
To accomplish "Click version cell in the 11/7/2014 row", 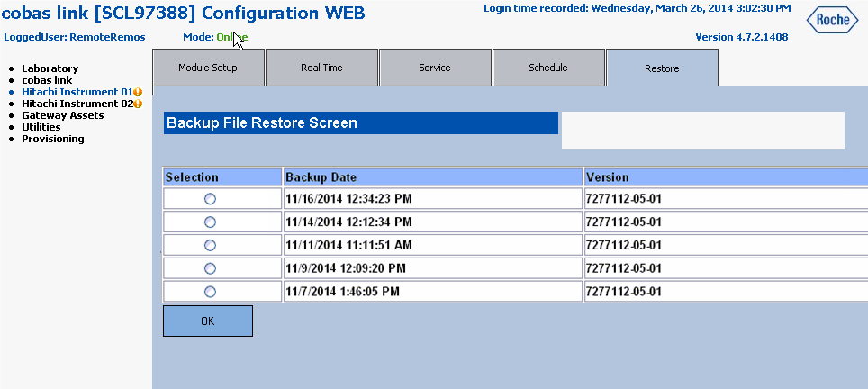I will [x=726, y=292].
